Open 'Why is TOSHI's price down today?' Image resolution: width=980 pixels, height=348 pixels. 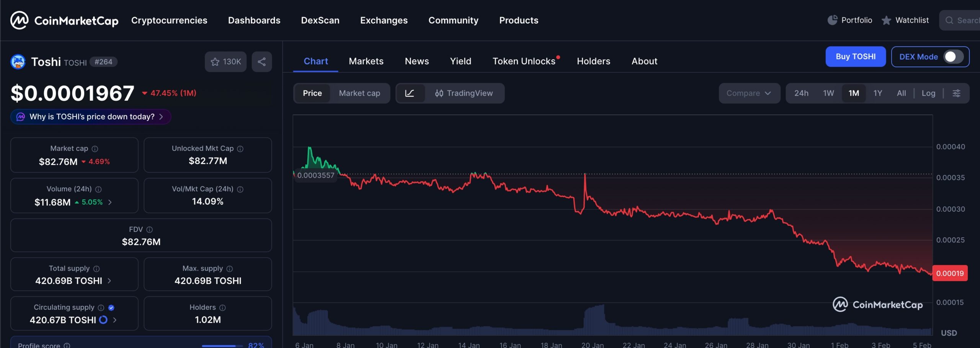click(91, 117)
